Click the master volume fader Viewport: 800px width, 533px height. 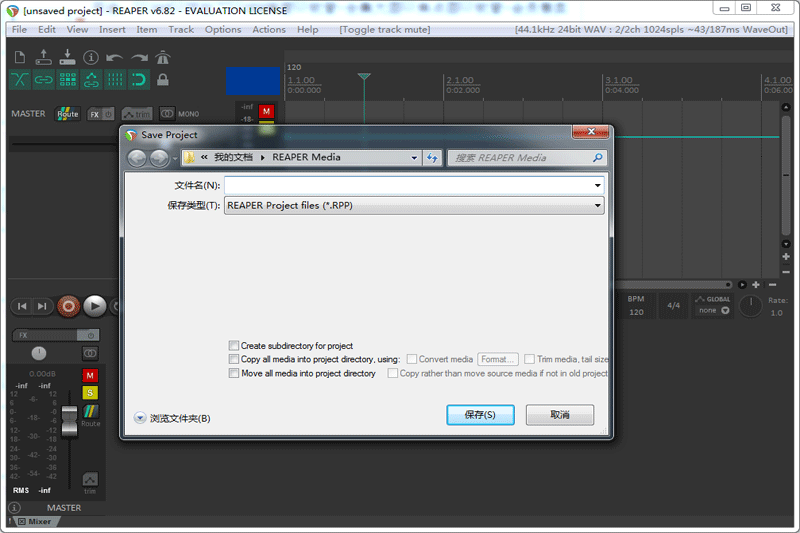68,421
